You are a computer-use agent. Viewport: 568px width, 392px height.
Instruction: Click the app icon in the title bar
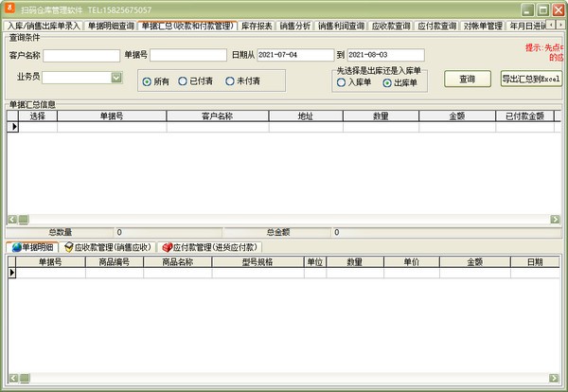click(x=9, y=9)
